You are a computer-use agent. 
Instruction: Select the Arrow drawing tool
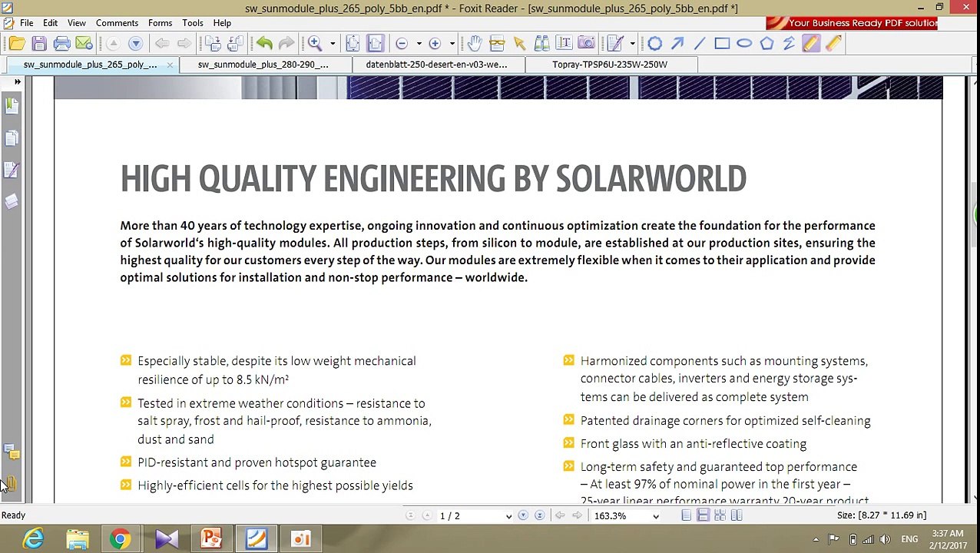pyautogui.click(x=677, y=44)
